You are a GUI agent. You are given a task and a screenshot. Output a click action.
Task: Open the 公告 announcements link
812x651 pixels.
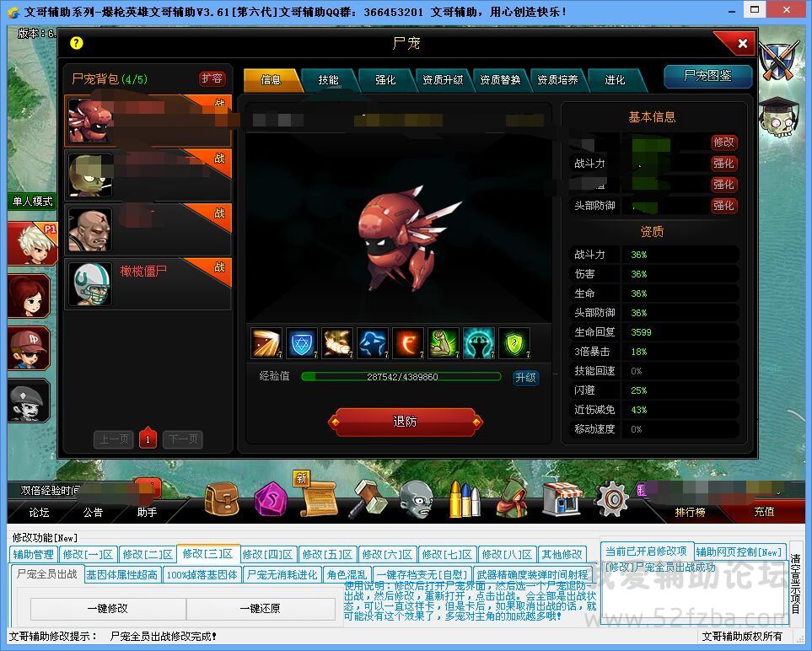(x=94, y=512)
